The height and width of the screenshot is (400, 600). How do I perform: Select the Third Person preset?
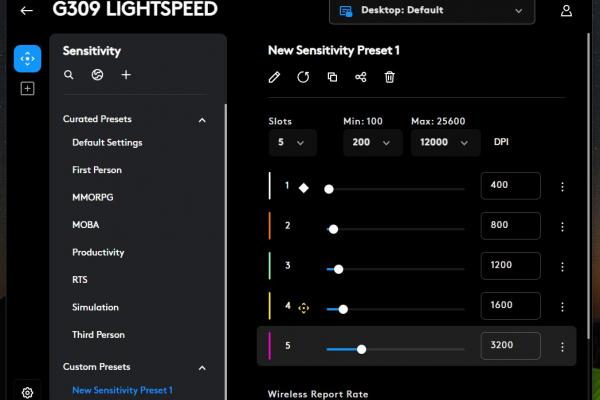[98, 335]
